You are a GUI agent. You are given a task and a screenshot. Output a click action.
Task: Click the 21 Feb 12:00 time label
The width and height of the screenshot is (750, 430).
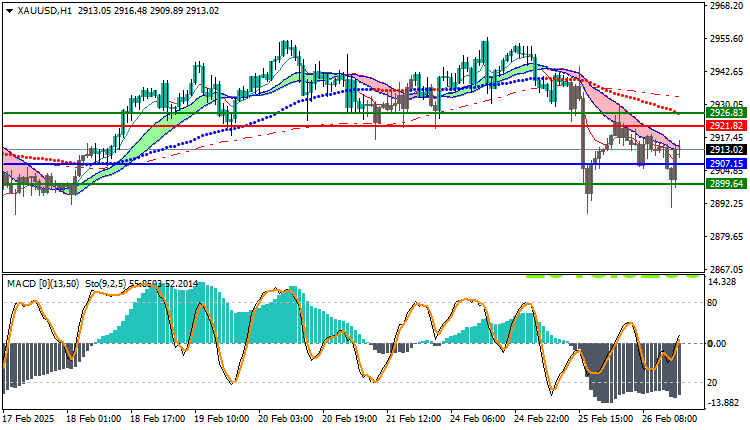click(414, 419)
